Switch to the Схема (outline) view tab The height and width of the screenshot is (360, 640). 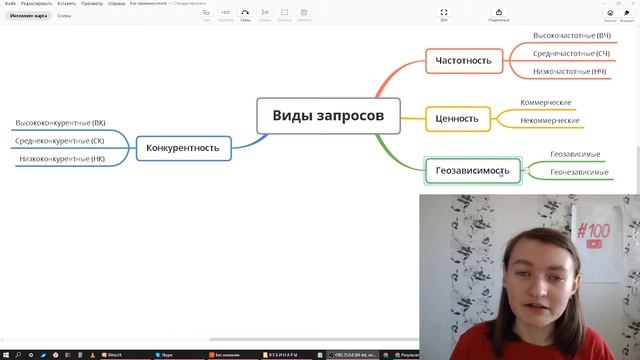[x=64, y=16]
